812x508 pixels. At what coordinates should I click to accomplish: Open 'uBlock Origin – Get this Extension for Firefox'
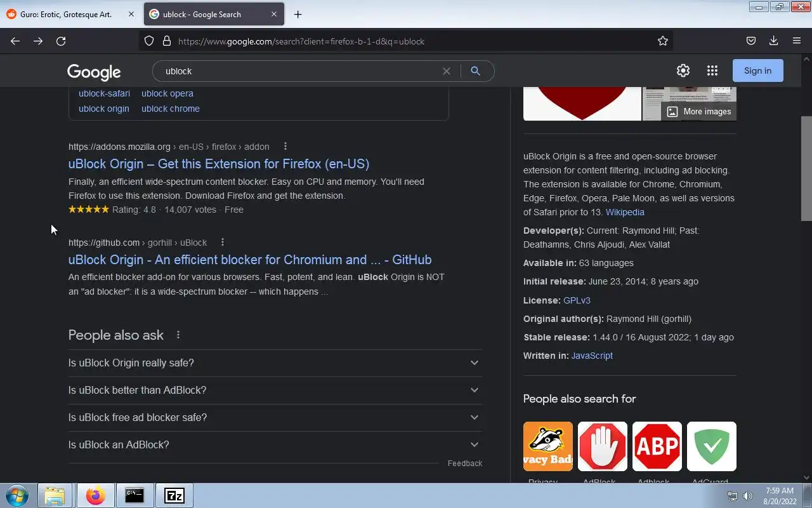[x=219, y=164]
